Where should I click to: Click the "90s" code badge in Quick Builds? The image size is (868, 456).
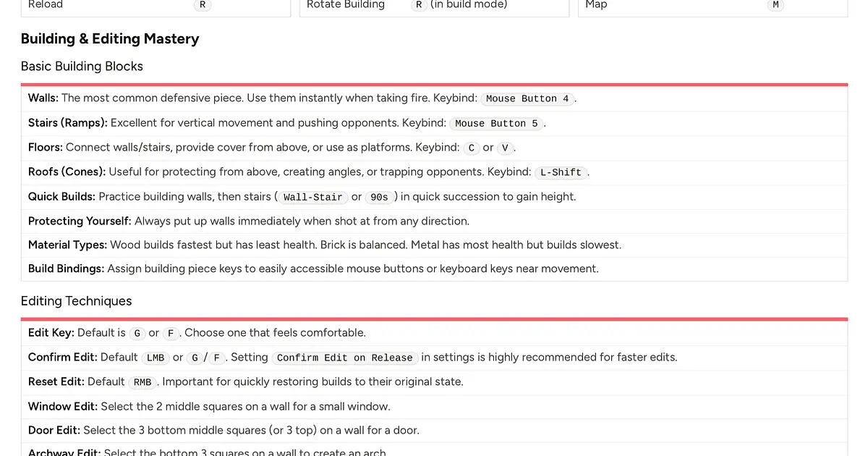pyautogui.click(x=379, y=197)
